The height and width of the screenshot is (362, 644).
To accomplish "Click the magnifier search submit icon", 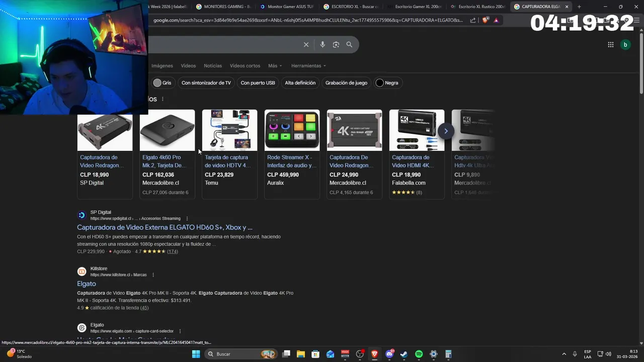I will coord(349,45).
